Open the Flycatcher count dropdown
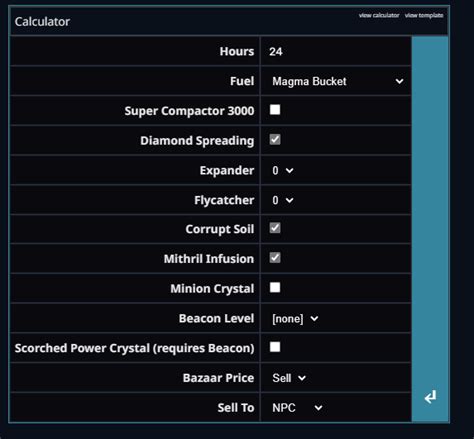Image resolution: width=474 pixels, height=439 pixels. tap(283, 200)
